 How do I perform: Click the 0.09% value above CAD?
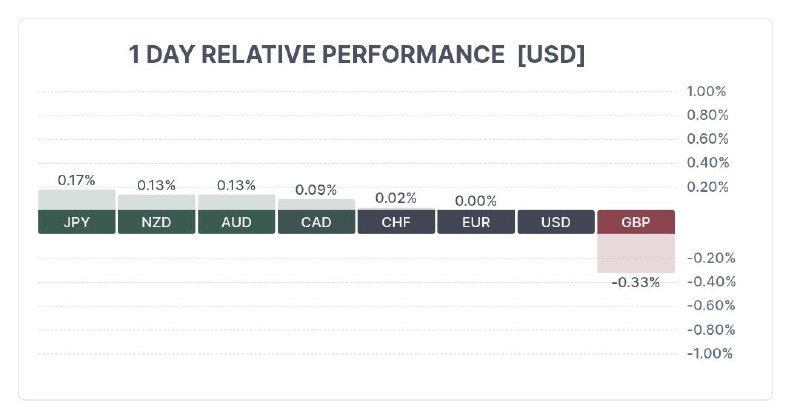[316, 190]
